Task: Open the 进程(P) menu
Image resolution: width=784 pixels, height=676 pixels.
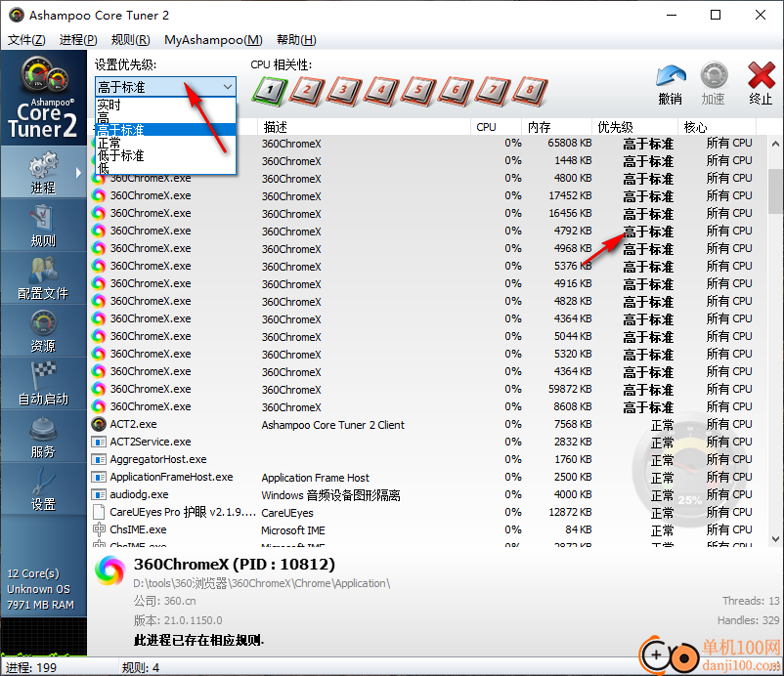Action: point(78,40)
